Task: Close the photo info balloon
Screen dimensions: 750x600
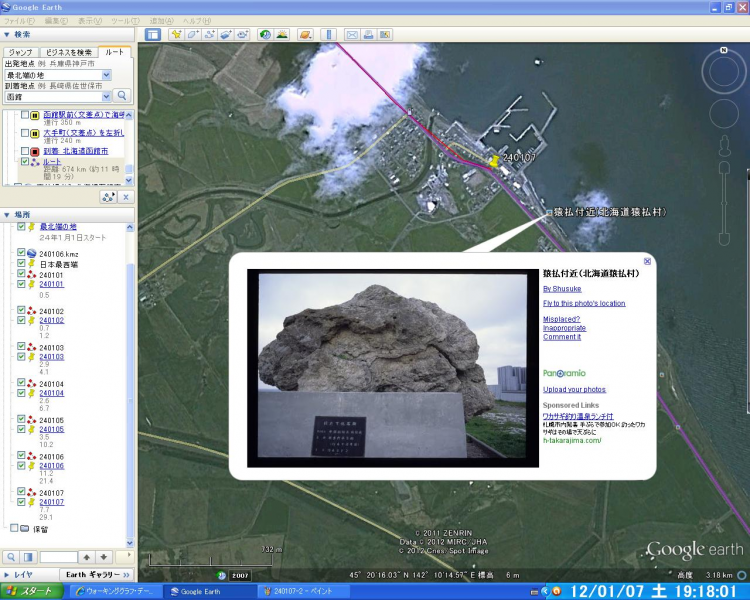Action: tap(647, 261)
